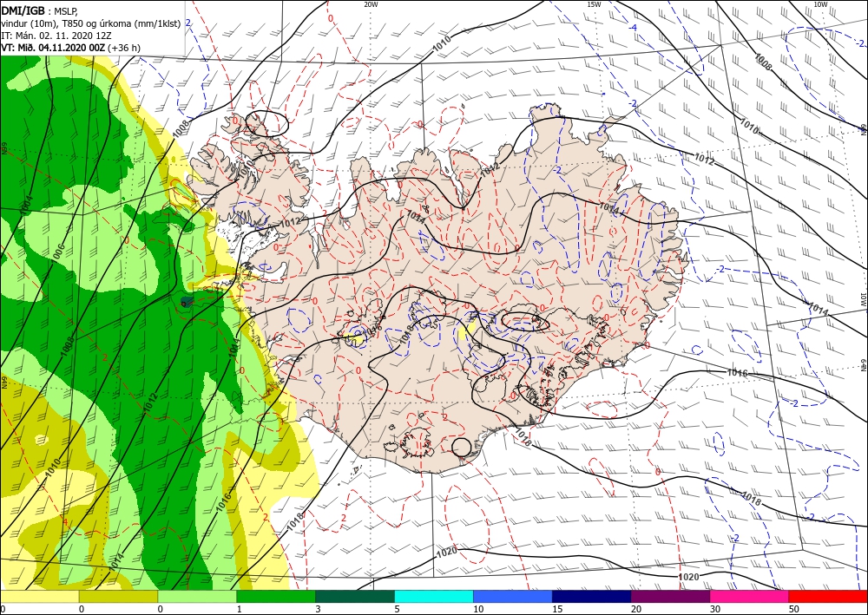Click the light yellow legend swatch

coord(40,596)
